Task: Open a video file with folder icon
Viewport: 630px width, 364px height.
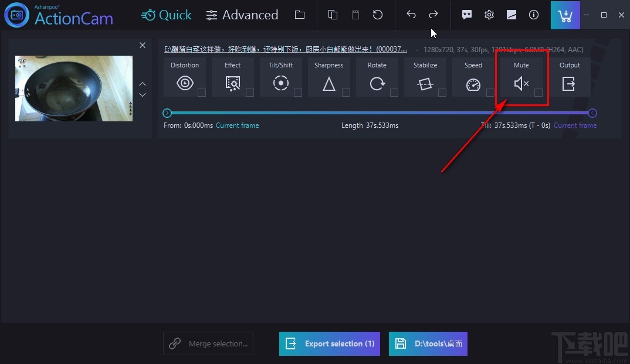Action: [x=300, y=15]
